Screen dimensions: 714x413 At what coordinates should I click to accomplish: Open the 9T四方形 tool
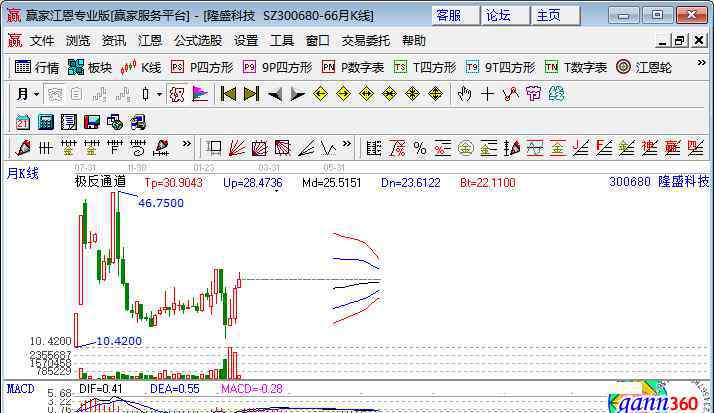[500, 67]
